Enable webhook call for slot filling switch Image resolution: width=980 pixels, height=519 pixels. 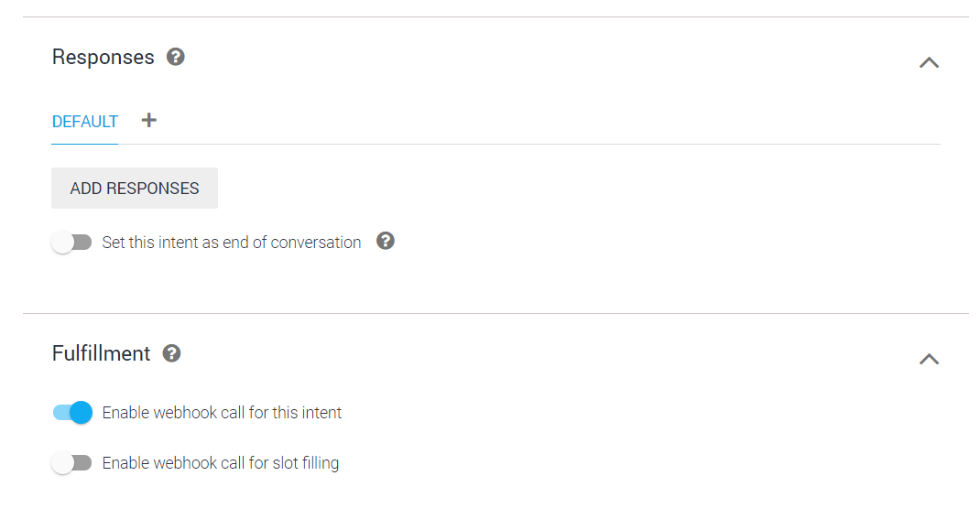point(71,463)
